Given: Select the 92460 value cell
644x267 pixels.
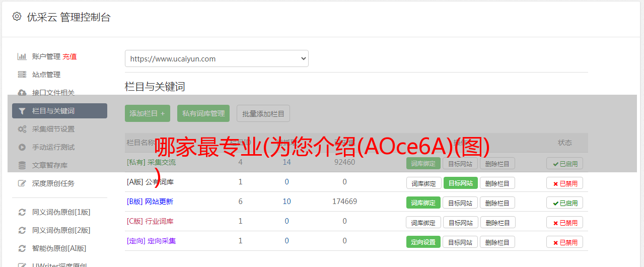Looking at the screenshot, I should click(x=344, y=162).
